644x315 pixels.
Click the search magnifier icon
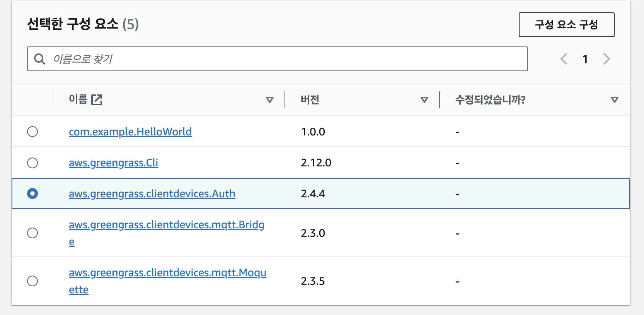(40, 59)
